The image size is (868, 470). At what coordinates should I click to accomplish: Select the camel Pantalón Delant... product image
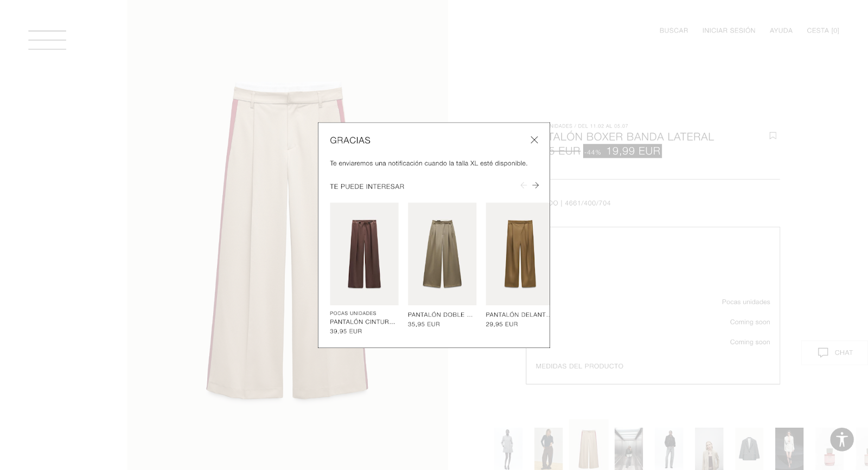(x=518, y=254)
